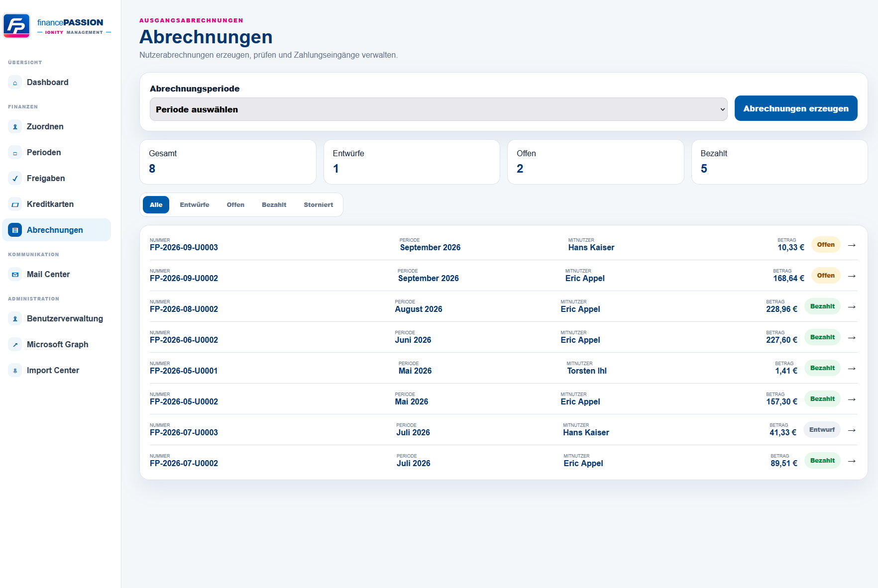Click amount 157,30 €
The image size is (878, 588).
(x=781, y=402)
